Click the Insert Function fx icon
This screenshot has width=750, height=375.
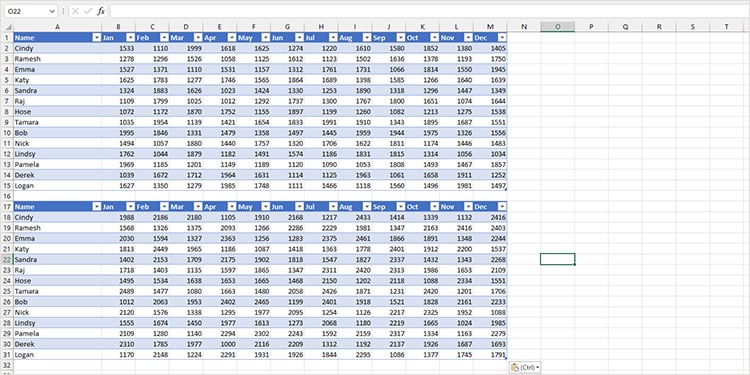100,11
